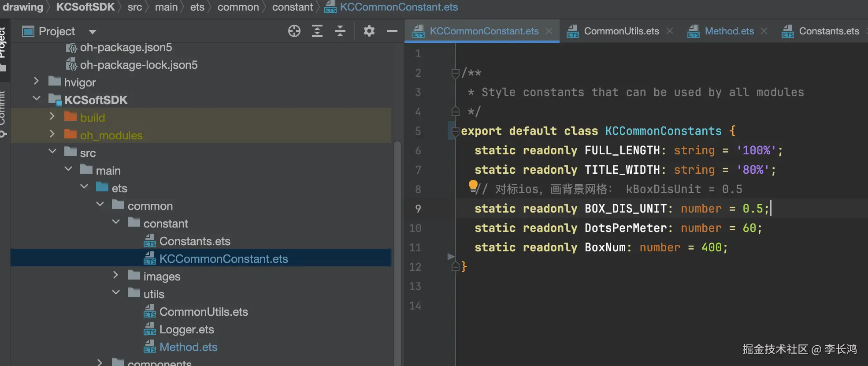
Task: Click the Constants.ets tab file icon
Action: click(x=787, y=31)
